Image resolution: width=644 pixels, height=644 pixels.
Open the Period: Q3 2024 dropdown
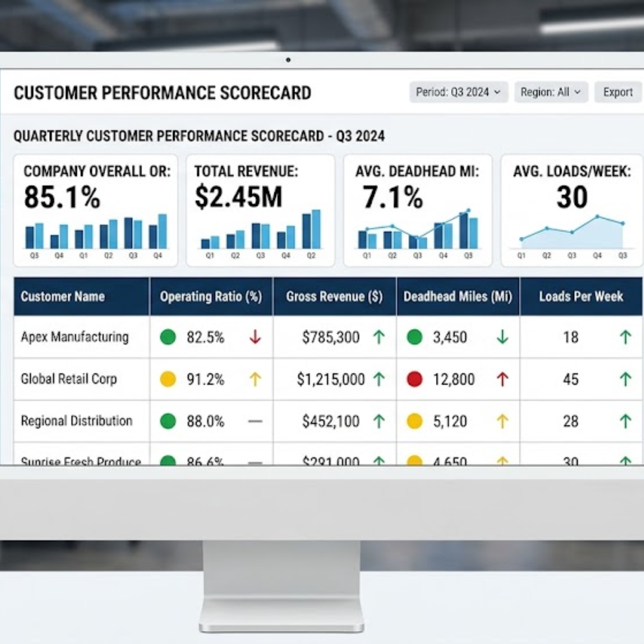click(x=459, y=92)
